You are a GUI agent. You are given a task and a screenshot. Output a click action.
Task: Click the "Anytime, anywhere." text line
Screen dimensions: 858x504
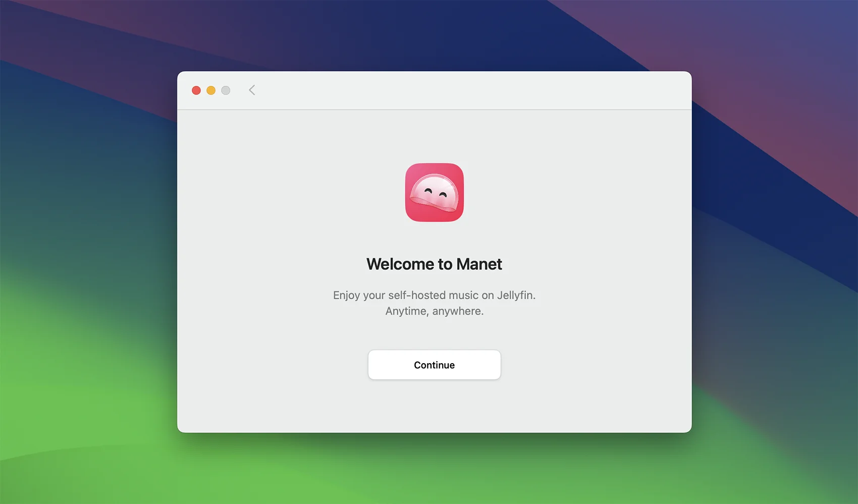(435, 311)
